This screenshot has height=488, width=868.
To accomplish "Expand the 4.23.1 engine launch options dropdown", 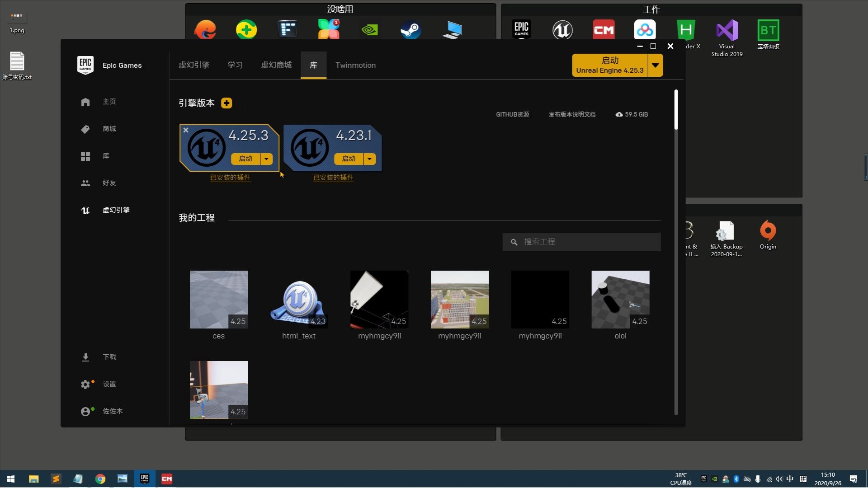I will (370, 159).
